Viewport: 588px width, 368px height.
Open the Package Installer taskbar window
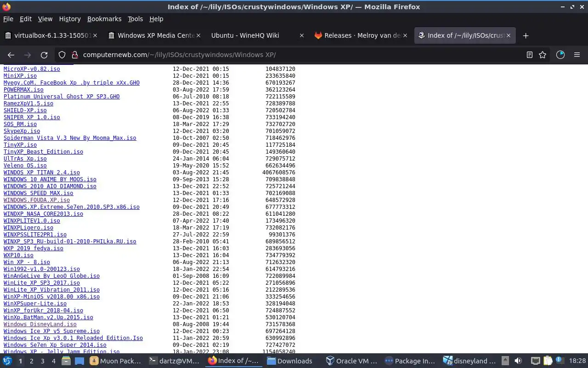pos(410,361)
